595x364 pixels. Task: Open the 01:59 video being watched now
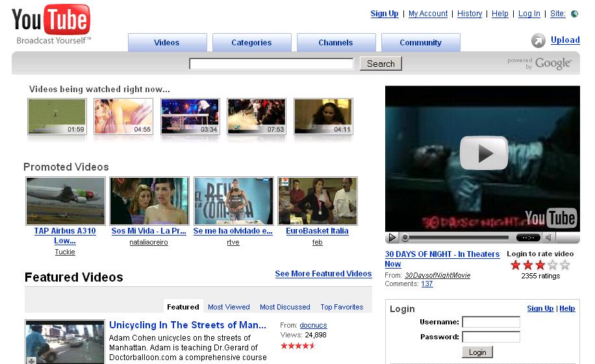57,116
